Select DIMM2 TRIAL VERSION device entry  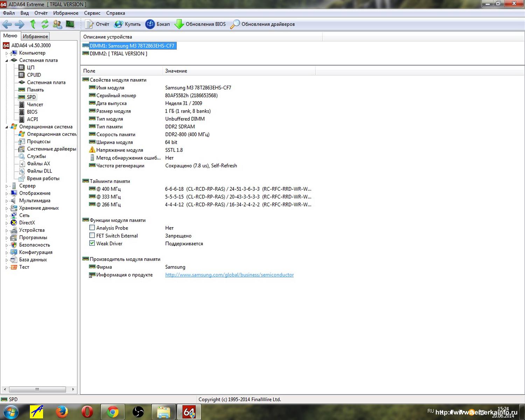[x=118, y=54]
